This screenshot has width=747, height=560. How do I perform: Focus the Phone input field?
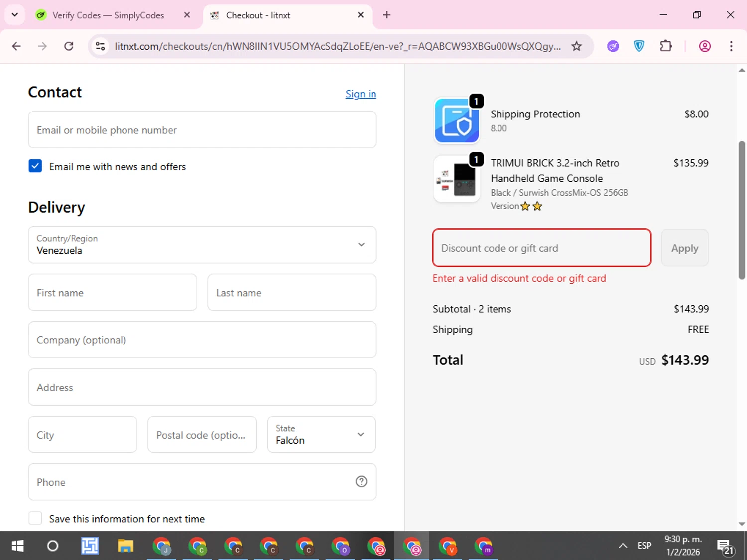point(202,482)
